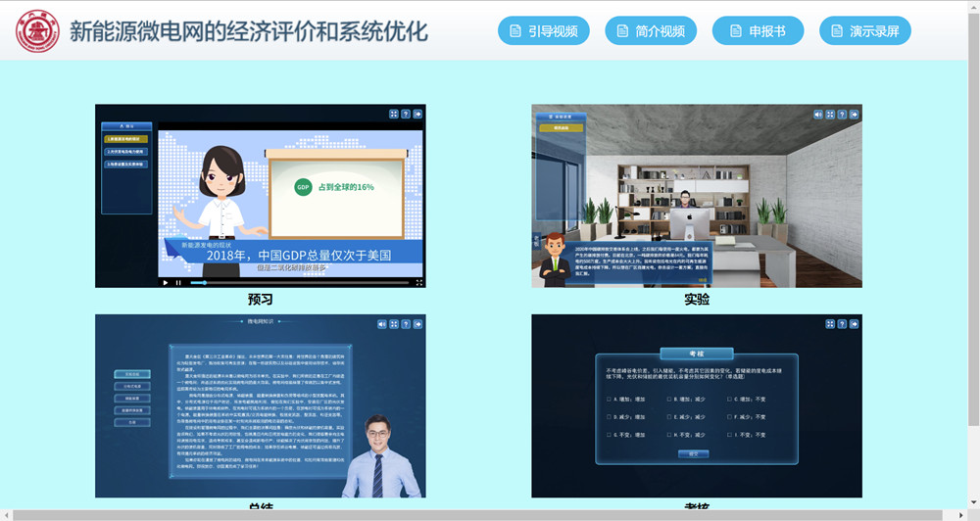Click help question icon on 预习 thumbnail

pos(405,114)
